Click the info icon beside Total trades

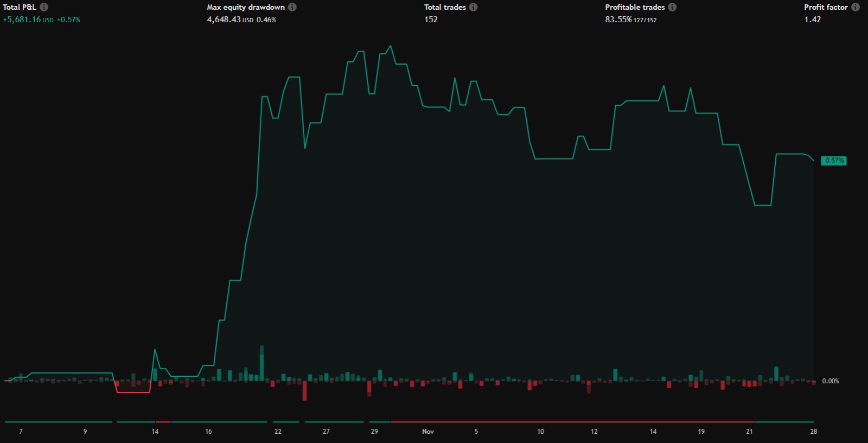tap(474, 7)
